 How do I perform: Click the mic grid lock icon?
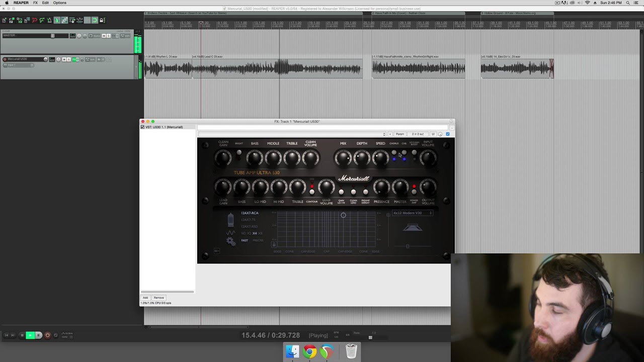(274, 244)
